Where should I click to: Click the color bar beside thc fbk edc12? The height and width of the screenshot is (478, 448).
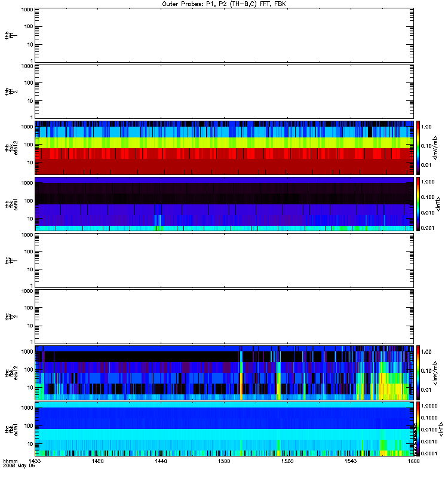point(418,373)
